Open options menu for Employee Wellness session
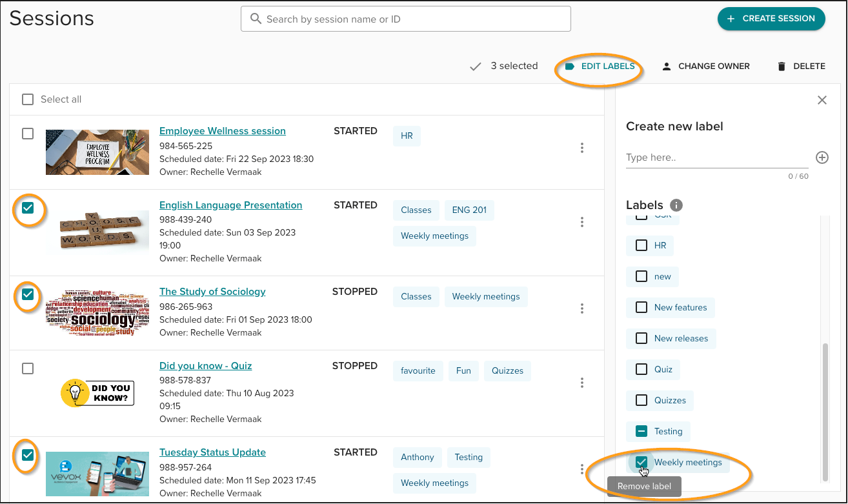Image resolution: width=848 pixels, height=504 pixels. point(581,148)
